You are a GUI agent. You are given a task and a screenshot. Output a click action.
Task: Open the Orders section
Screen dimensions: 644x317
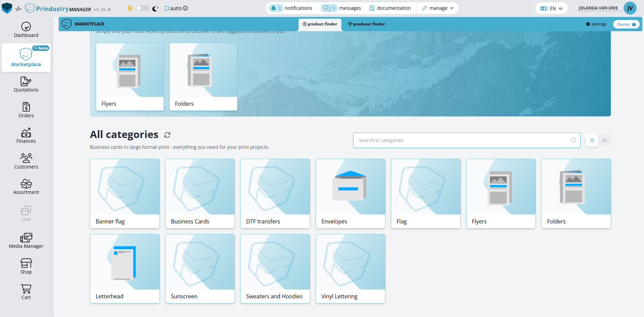pos(26,110)
